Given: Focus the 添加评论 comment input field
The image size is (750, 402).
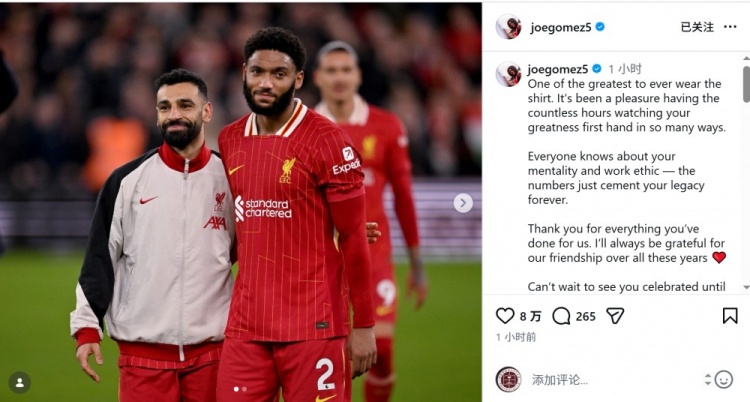Looking at the screenshot, I should click(617, 380).
